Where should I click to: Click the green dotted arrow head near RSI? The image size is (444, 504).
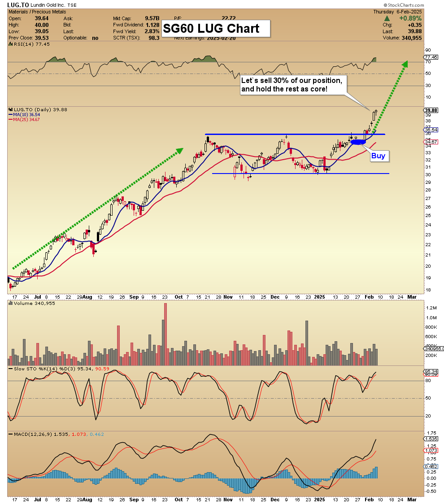point(405,64)
